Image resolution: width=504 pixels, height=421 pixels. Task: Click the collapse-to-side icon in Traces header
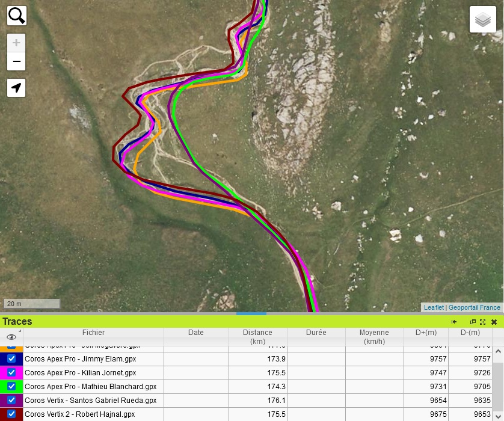coord(455,322)
